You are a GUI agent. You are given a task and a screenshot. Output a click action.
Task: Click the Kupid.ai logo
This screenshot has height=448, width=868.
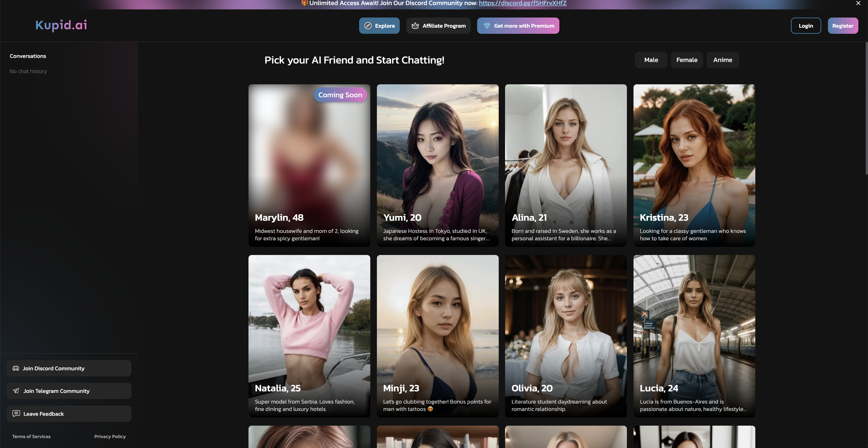point(61,25)
